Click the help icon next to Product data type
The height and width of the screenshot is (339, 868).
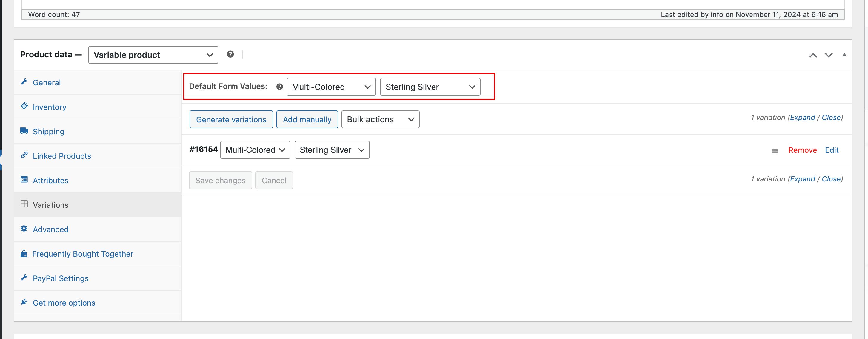(230, 54)
